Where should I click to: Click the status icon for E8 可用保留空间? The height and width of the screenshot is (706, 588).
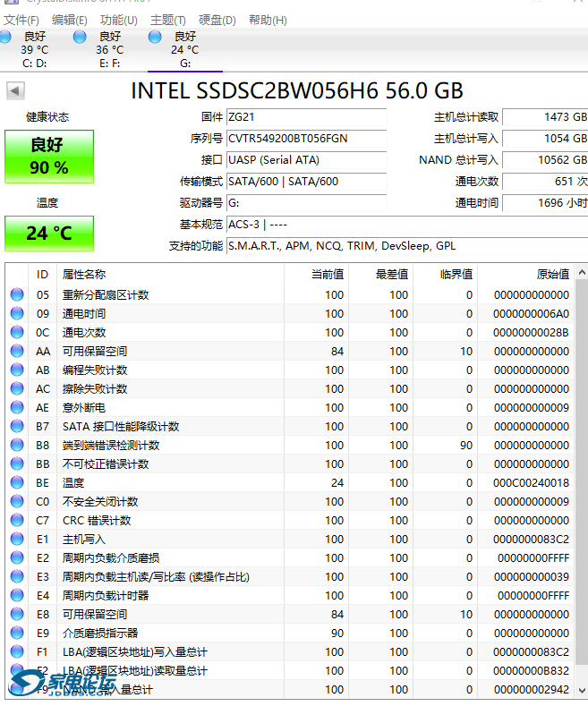point(17,614)
